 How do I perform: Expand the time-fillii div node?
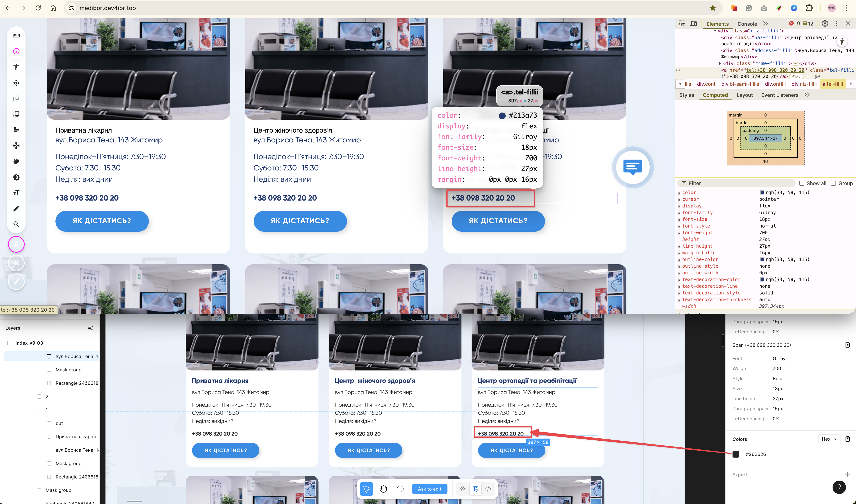pyautogui.click(x=720, y=64)
